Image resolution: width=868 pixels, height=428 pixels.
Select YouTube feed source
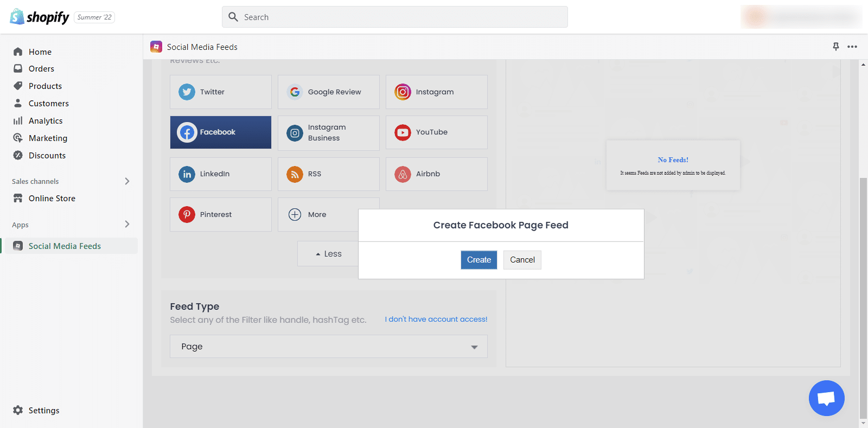(x=437, y=132)
